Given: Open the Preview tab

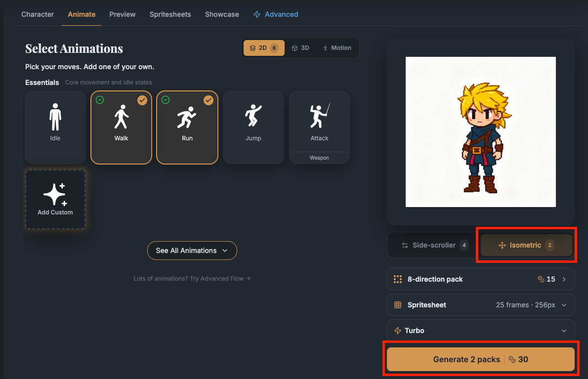Looking at the screenshot, I should pos(122,14).
